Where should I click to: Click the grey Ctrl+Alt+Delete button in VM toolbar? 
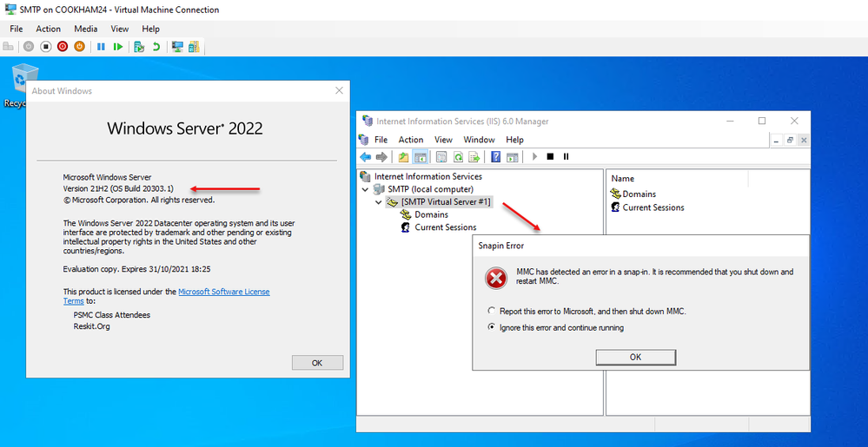pyautogui.click(x=9, y=47)
